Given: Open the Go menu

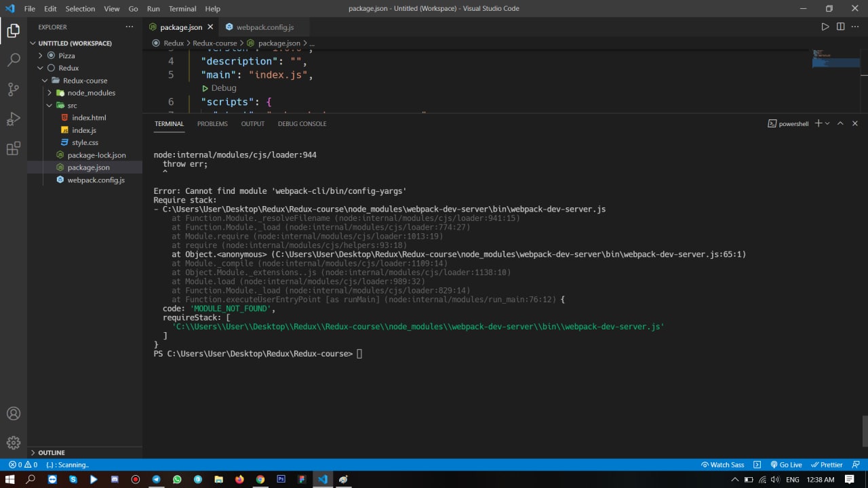Looking at the screenshot, I should [133, 9].
